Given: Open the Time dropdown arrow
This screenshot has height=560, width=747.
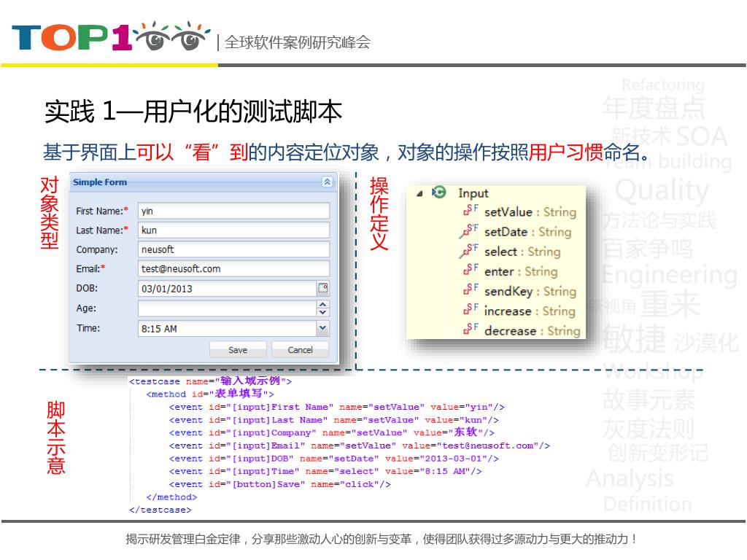Looking at the screenshot, I should point(322,328).
